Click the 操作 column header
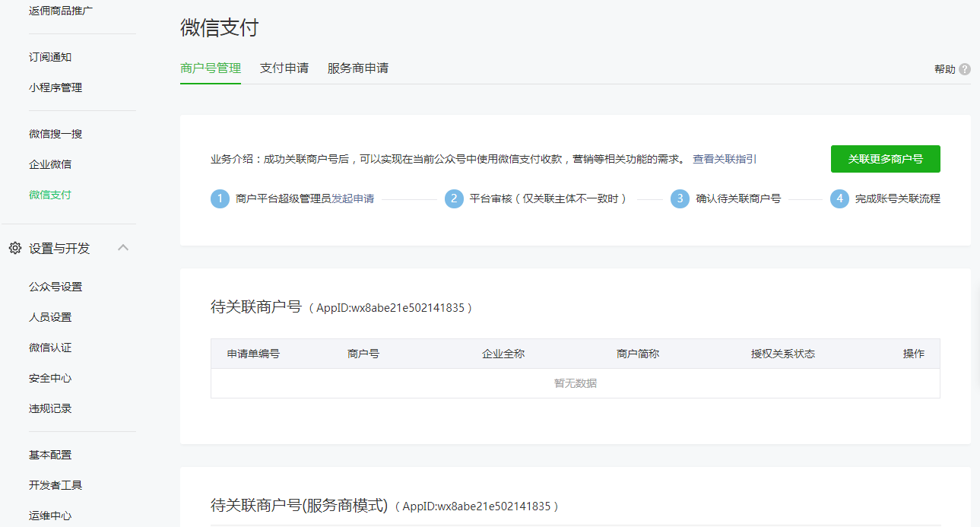The width and height of the screenshot is (980, 527). click(x=914, y=354)
